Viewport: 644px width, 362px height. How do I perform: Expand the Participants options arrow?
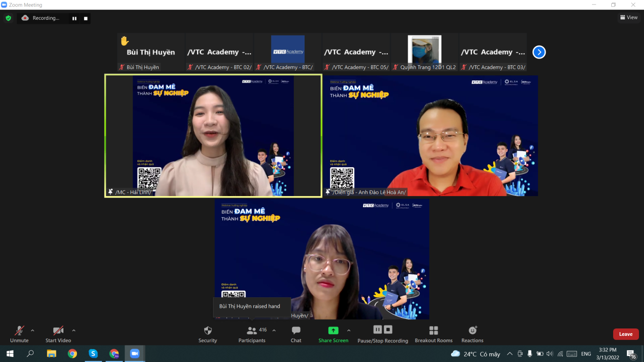click(x=274, y=330)
